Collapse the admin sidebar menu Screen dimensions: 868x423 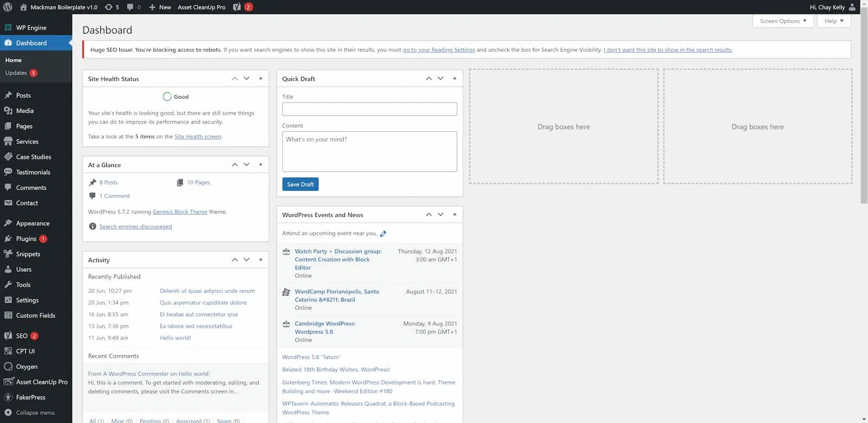[30, 413]
